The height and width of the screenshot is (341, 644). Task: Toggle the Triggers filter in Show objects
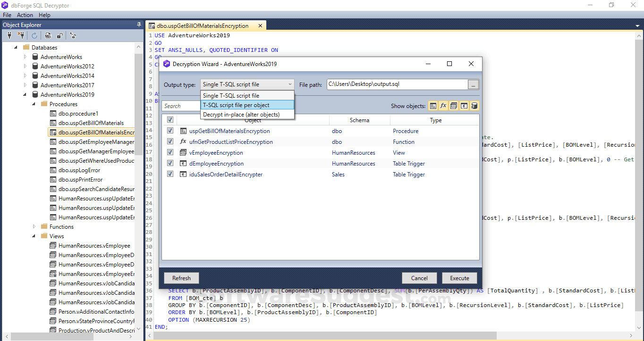[x=464, y=106]
